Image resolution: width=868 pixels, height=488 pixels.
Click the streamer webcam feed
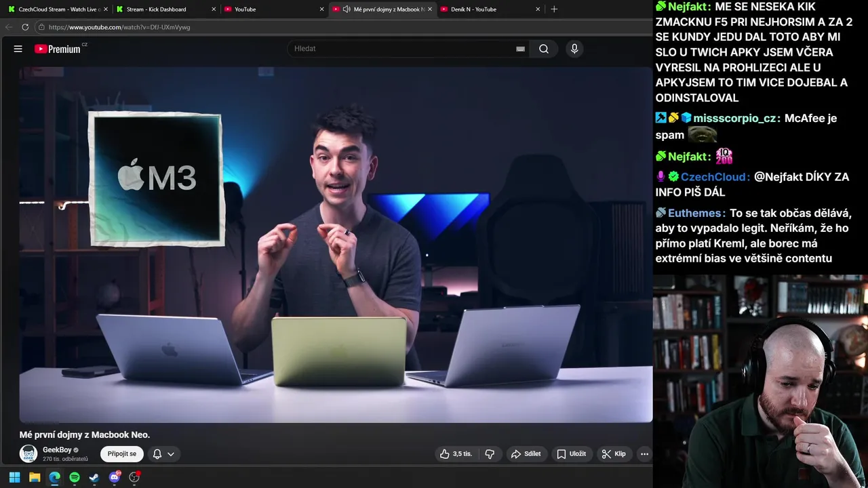click(760, 382)
